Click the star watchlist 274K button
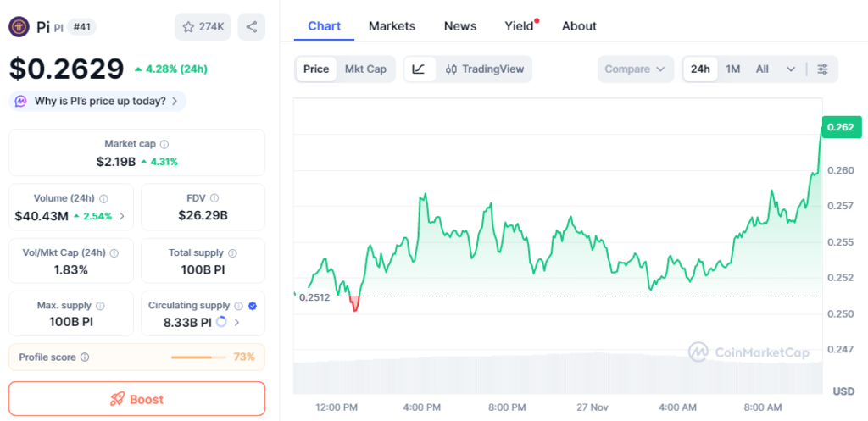The width and height of the screenshot is (868, 421). pos(202,27)
